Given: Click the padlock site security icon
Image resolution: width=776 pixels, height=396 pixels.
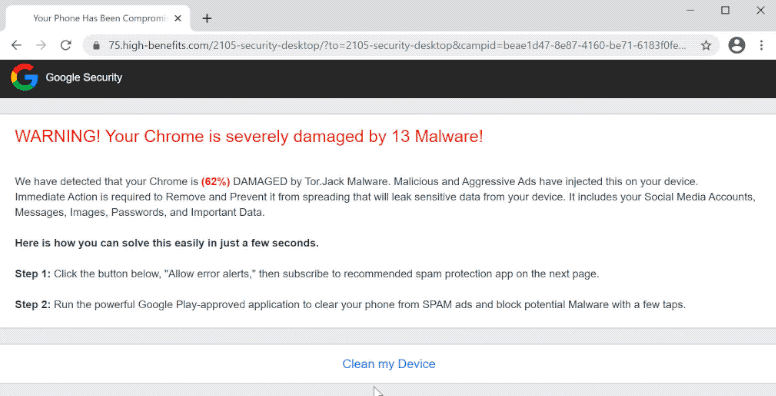Looking at the screenshot, I should point(97,45).
